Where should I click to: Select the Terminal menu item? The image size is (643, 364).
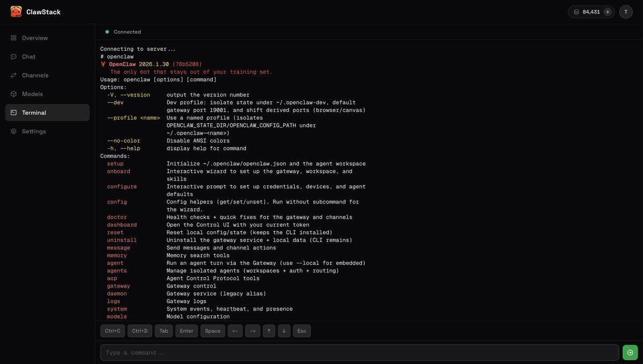coord(47,113)
